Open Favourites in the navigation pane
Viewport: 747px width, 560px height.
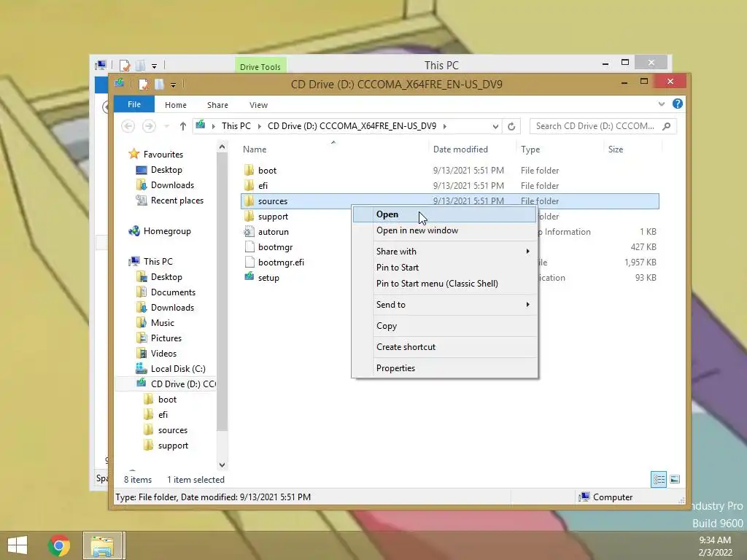tap(163, 155)
